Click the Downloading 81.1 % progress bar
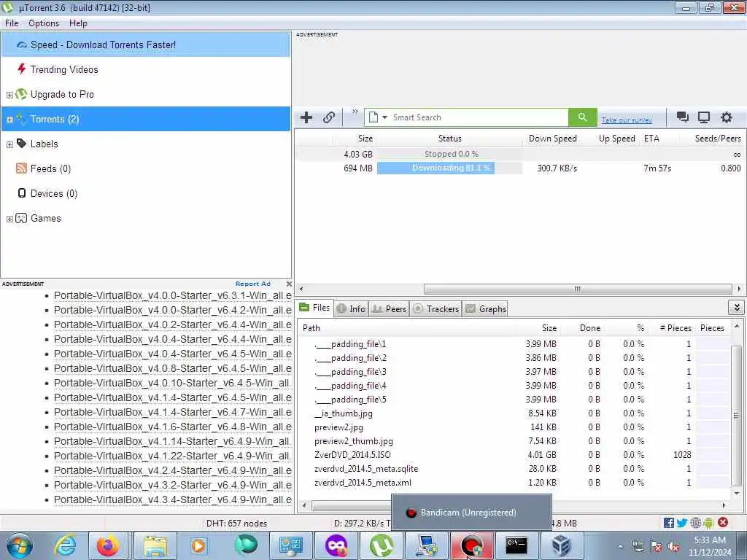This screenshot has height=560, width=747. [449, 168]
